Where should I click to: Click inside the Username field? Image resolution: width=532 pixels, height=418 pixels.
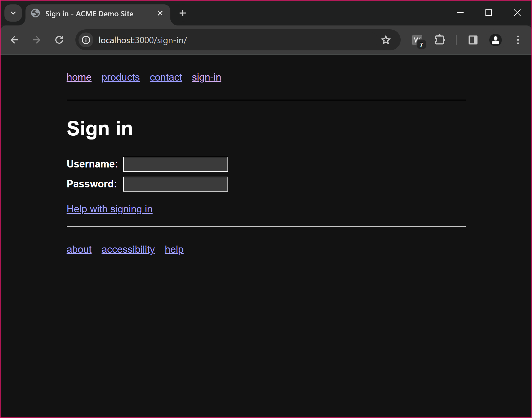click(x=175, y=164)
